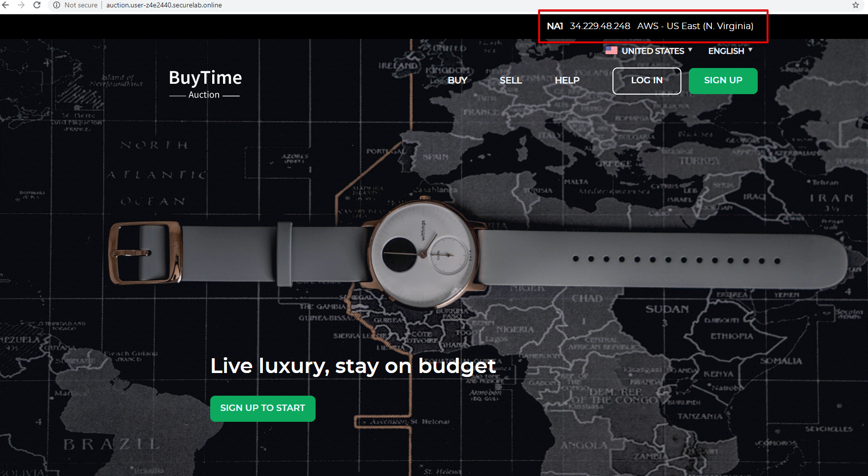Viewport: 868px width, 476px height.
Task: Click the BuyTime Auction logo
Action: 205,84
